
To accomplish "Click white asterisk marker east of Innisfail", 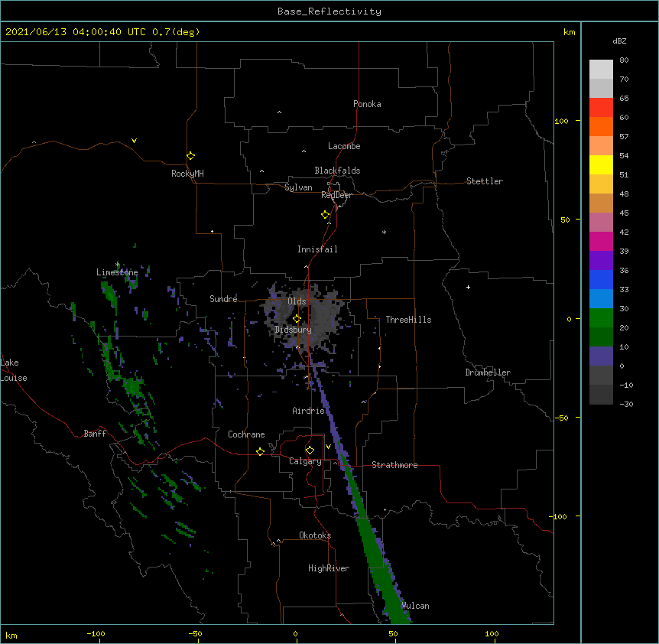I will click(x=384, y=232).
